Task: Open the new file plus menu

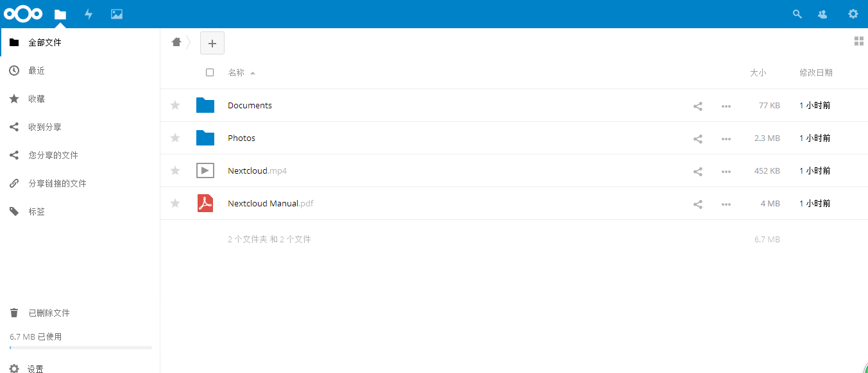Action: (x=212, y=43)
